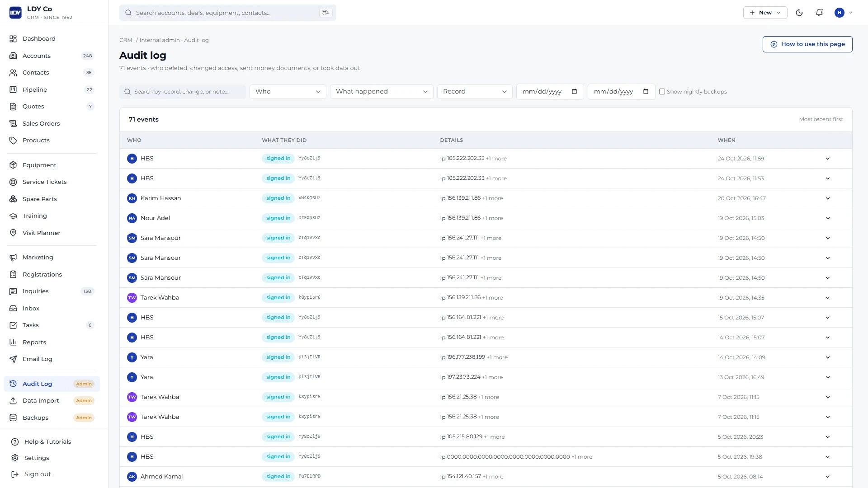Screen dimensions: 868x488
Task: Expand Nour Adel signed in row
Action: pyautogui.click(x=827, y=218)
